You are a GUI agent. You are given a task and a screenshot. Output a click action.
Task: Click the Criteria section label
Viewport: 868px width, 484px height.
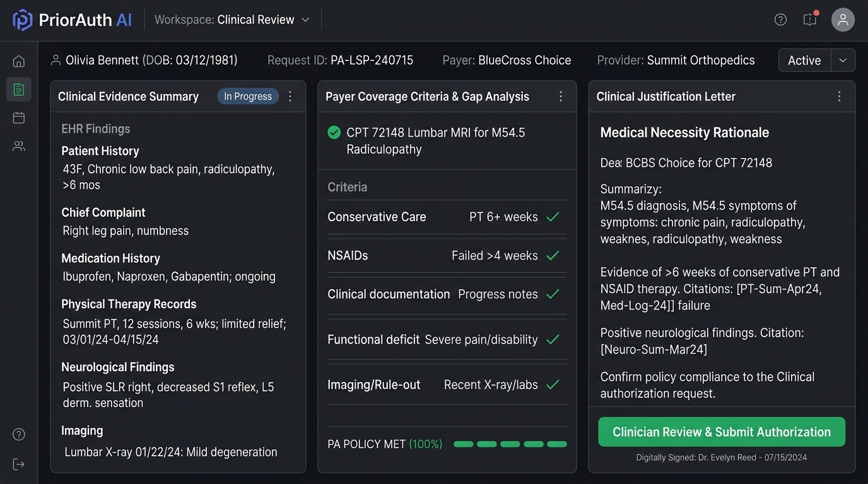coord(347,187)
